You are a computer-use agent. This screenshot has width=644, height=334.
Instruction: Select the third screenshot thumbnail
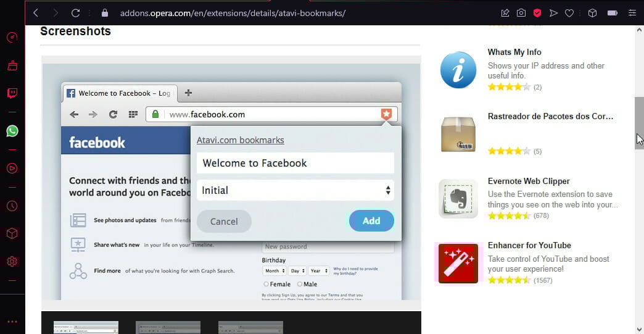click(x=250, y=327)
